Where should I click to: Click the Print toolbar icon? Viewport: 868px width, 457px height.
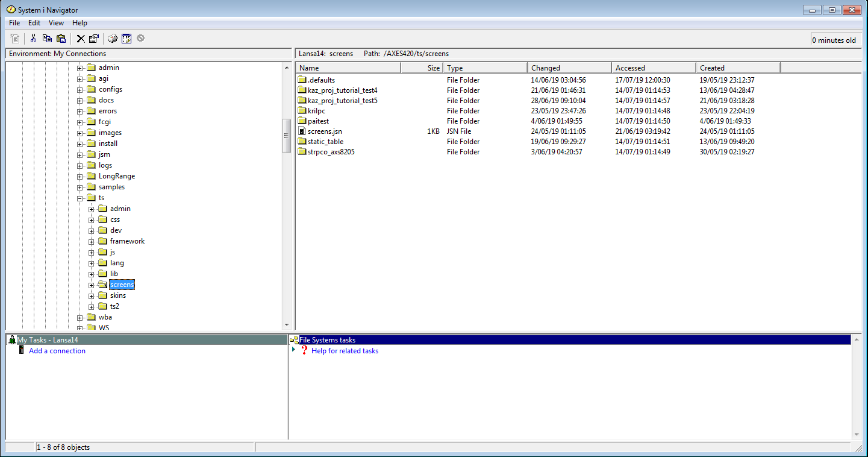point(113,39)
